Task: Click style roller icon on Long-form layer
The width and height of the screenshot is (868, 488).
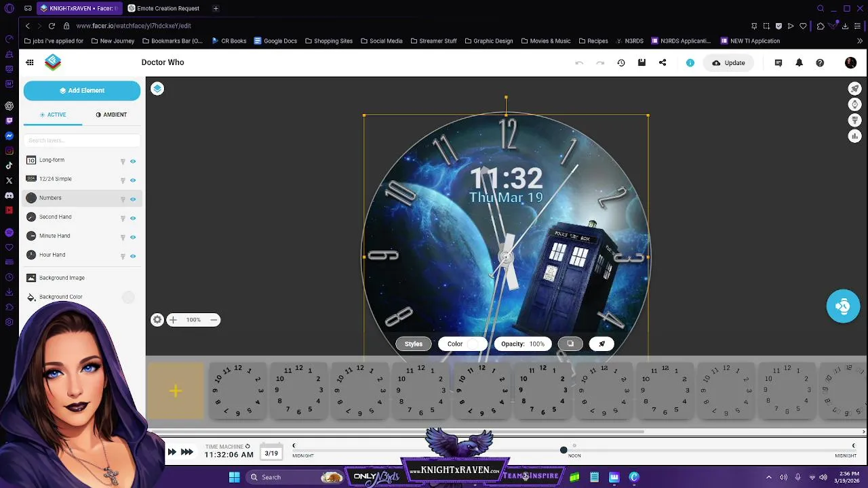Action: (x=123, y=161)
